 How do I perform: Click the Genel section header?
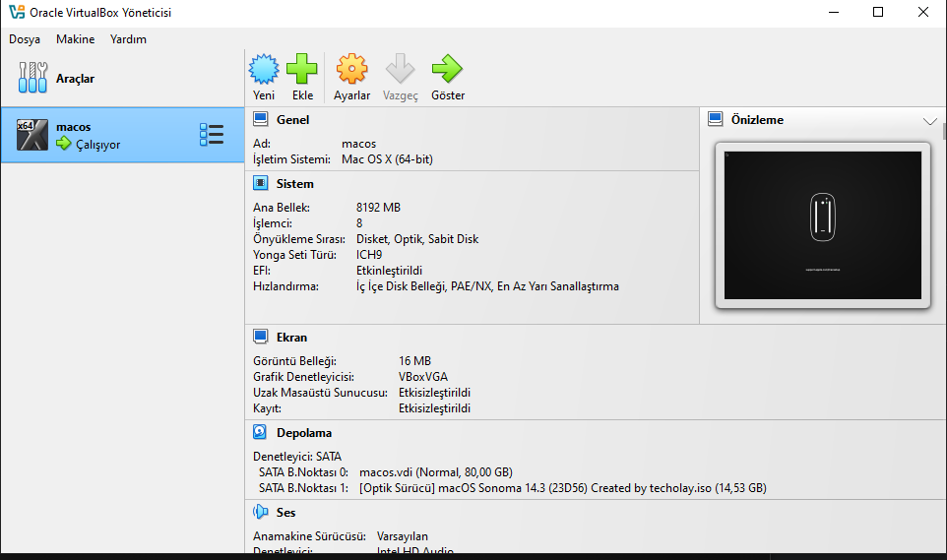pyautogui.click(x=293, y=120)
